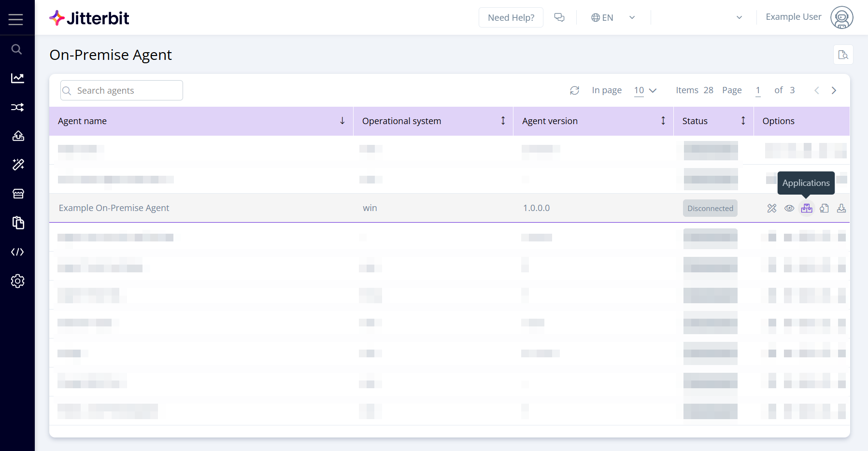Edit the Example On-Premise Agent
Image resolution: width=868 pixels, height=451 pixels.
(x=771, y=208)
